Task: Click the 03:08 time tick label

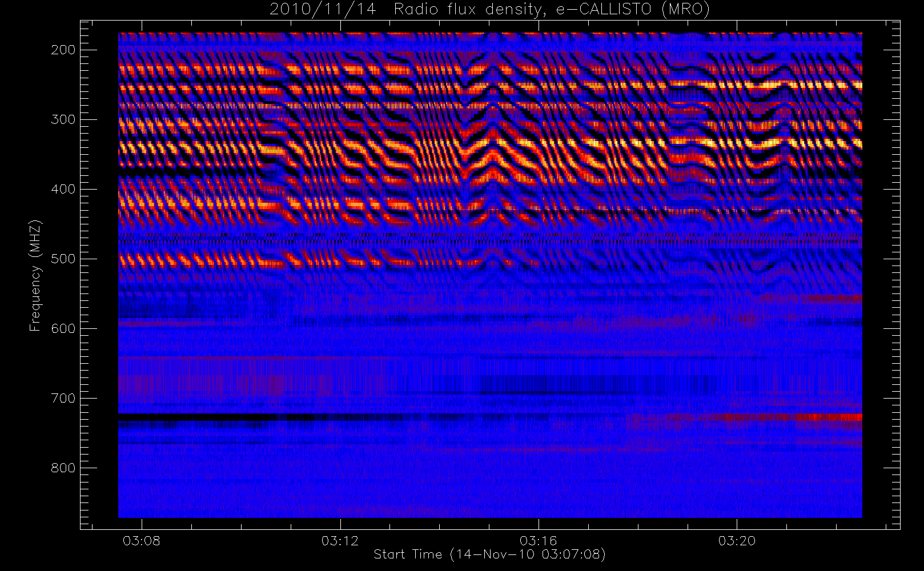Action: (x=142, y=541)
